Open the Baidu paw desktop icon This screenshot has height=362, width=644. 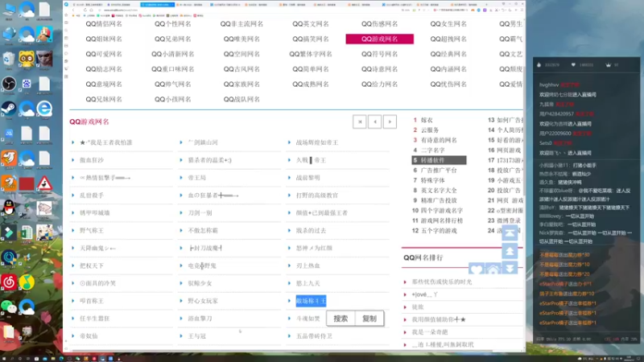[x=27, y=84]
